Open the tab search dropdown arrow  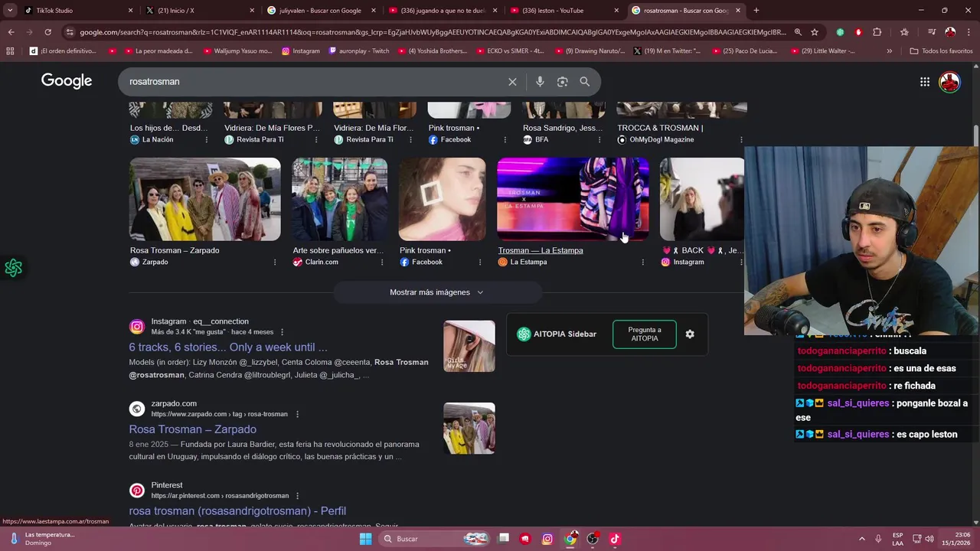click(10, 10)
